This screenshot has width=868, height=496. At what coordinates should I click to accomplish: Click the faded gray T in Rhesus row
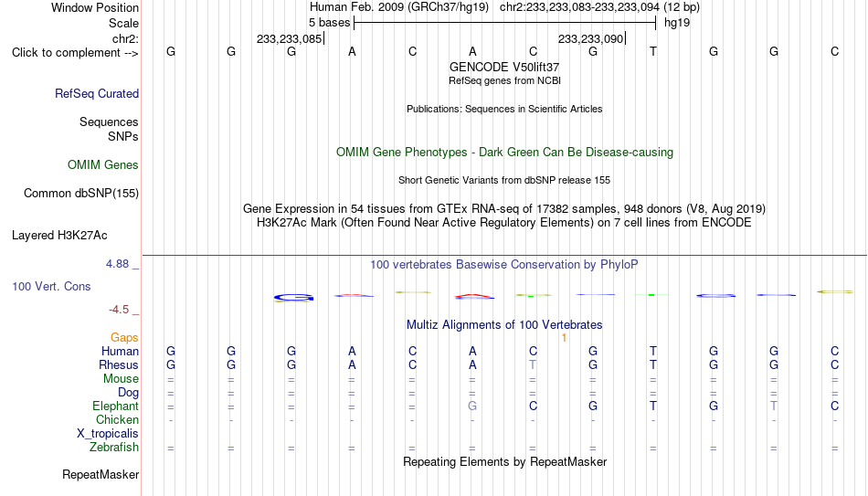point(533,364)
